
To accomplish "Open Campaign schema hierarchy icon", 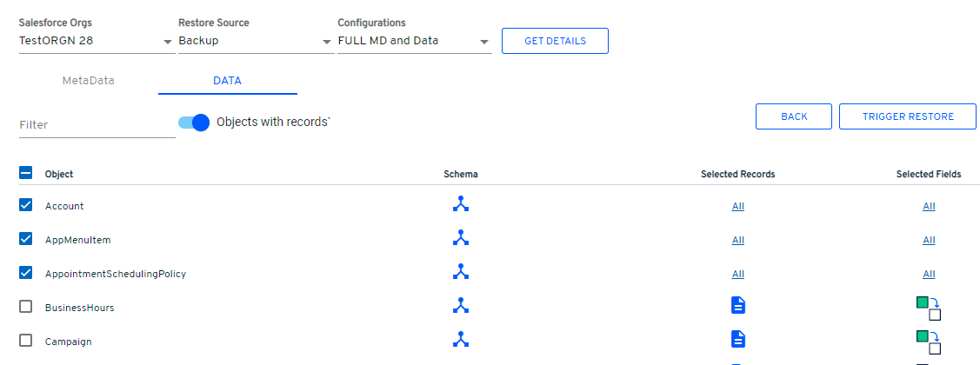I will [x=461, y=340].
